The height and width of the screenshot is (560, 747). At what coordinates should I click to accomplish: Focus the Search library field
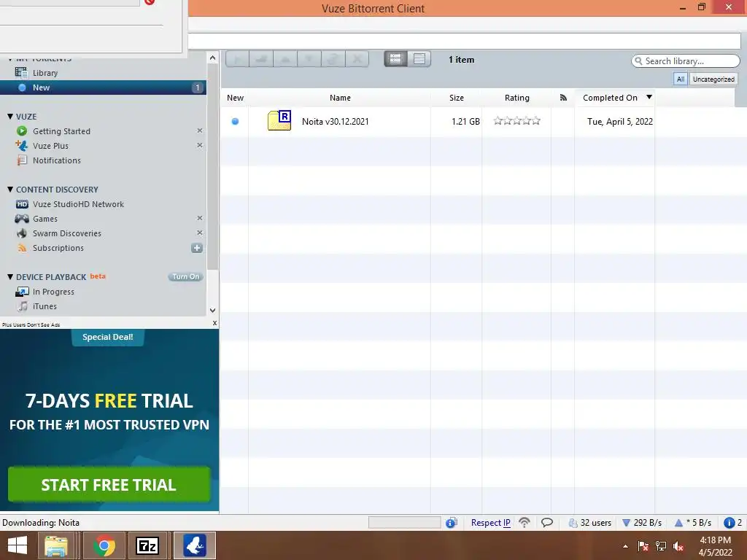[686, 61]
